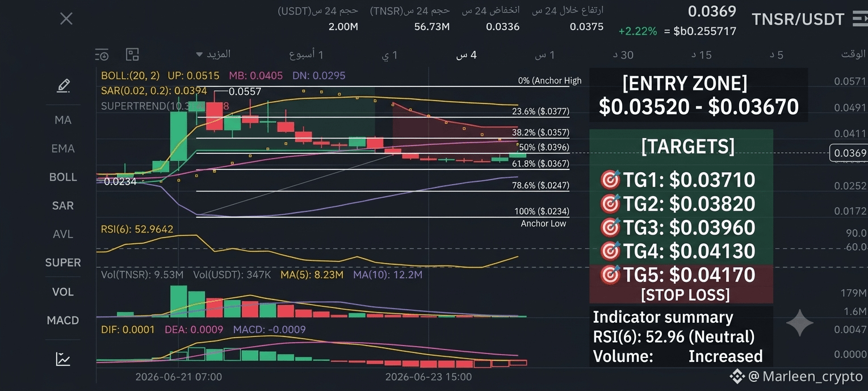The height and width of the screenshot is (391, 868).
Task: Click the 24h low value 0.0336
Action: coord(503,27)
